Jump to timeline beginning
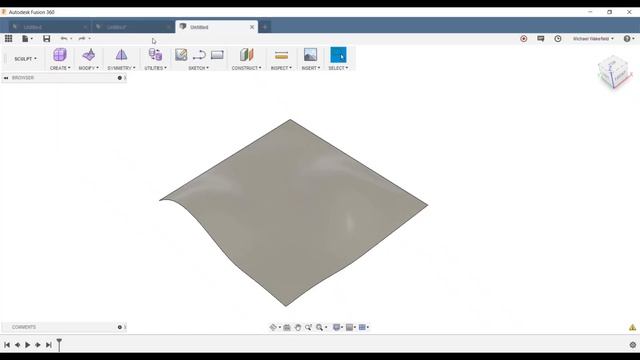This screenshot has height=360, width=640. tap(7, 345)
